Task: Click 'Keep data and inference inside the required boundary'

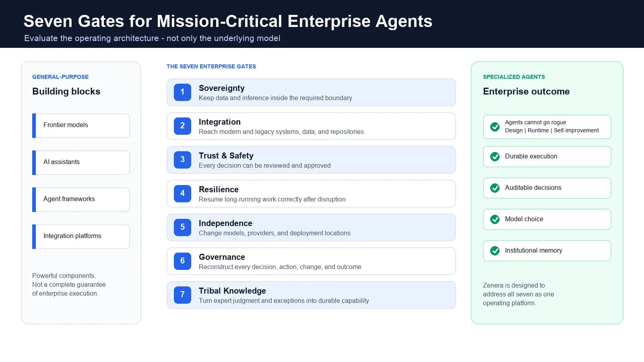Action: (x=275, y=98)
